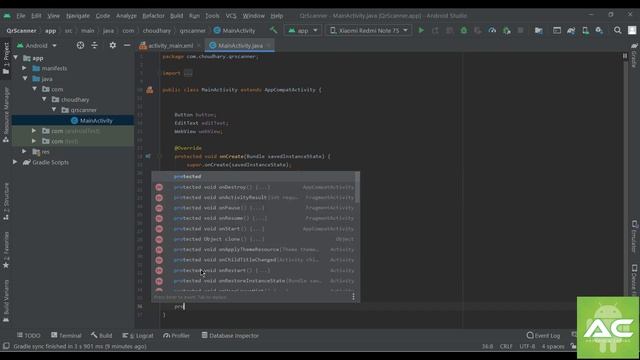Open the app run configuration dropdown
Screen dimensions: 640x360
pos(302,30)
